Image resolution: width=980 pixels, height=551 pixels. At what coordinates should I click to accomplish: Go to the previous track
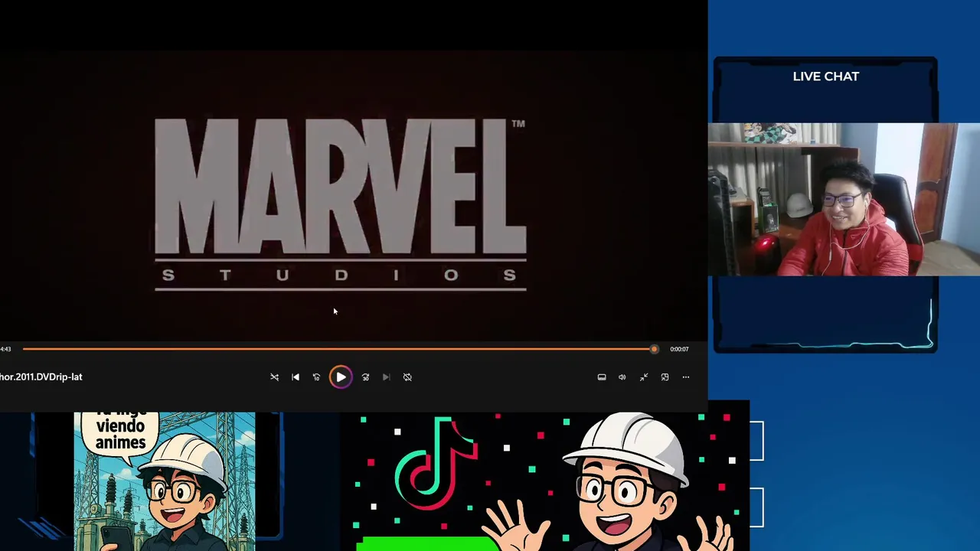(296, 377)
